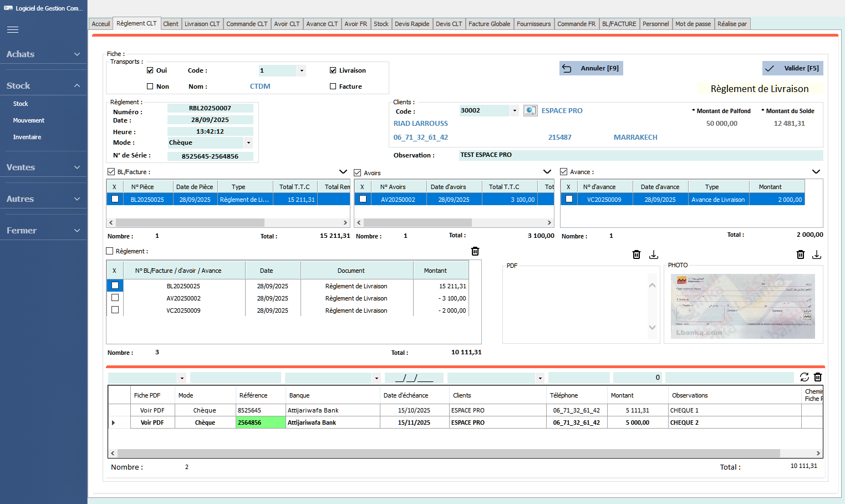Collapse the Avance panel chevron
Image resolution: width=845 pixels, height=504 pixels.
pyautogui.click(x=816, y=172)
